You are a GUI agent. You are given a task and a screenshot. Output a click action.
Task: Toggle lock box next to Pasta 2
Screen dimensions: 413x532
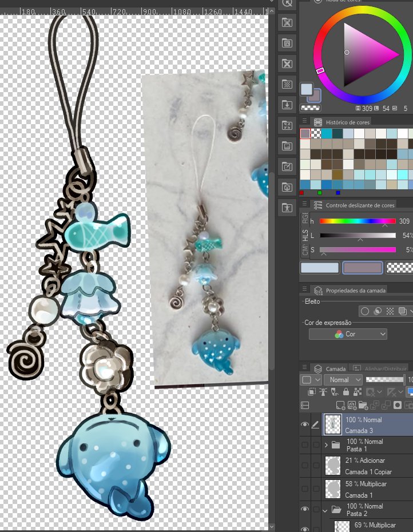(316, 509)
